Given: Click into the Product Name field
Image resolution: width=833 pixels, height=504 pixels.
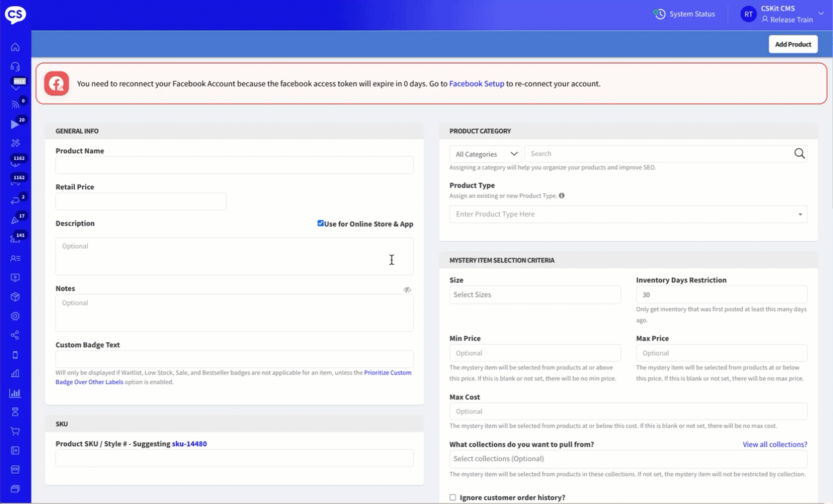Looking at the screenshot, I should (x=234, y=165).
